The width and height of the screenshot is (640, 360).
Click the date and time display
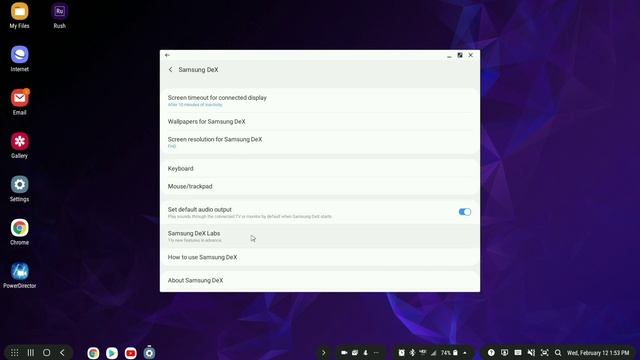coord(598,353)
